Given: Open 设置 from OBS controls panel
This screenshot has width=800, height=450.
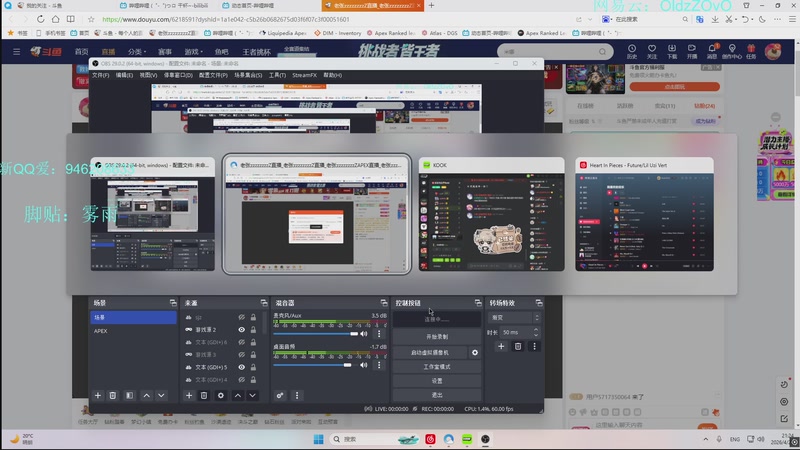Looking at the screenshot, I should (x=437, y=381).
